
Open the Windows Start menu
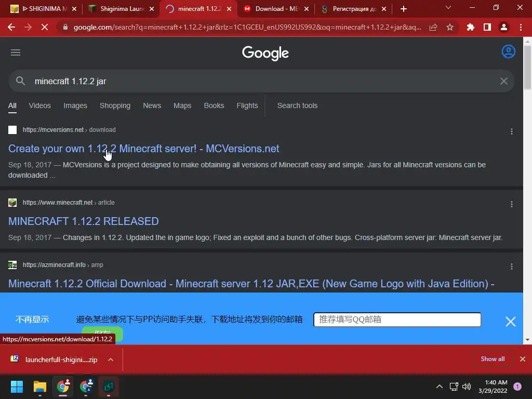coord(17,387)
